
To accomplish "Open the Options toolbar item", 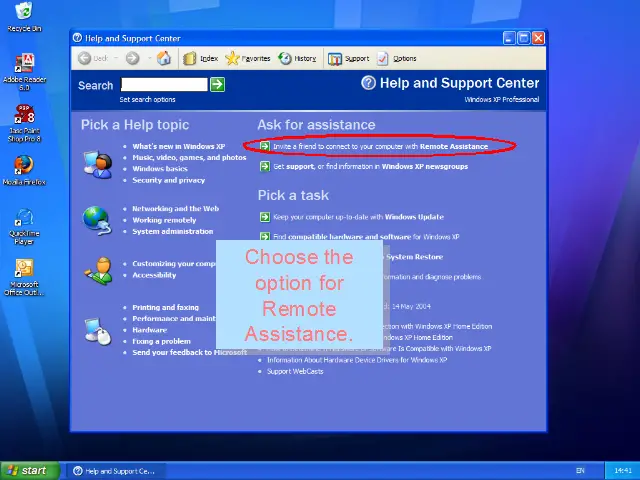I will (396, 59).
